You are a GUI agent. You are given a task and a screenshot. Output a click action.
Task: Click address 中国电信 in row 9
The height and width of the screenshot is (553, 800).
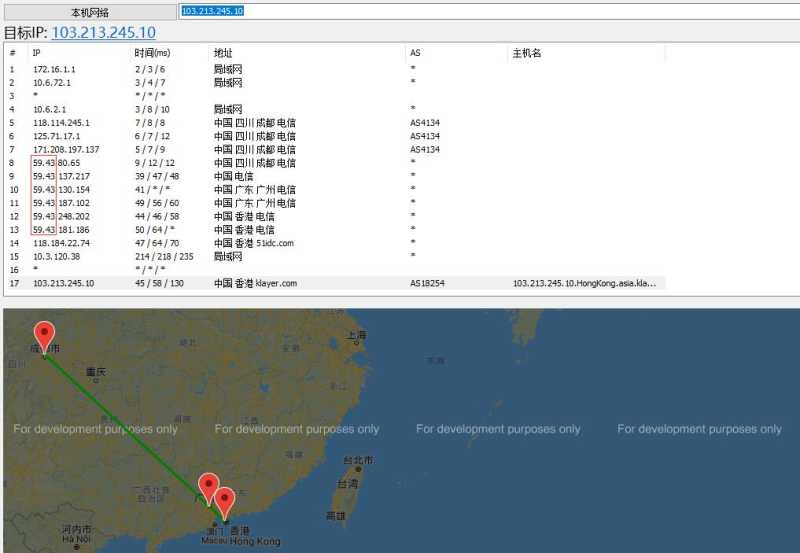click(x=234, y=176)
